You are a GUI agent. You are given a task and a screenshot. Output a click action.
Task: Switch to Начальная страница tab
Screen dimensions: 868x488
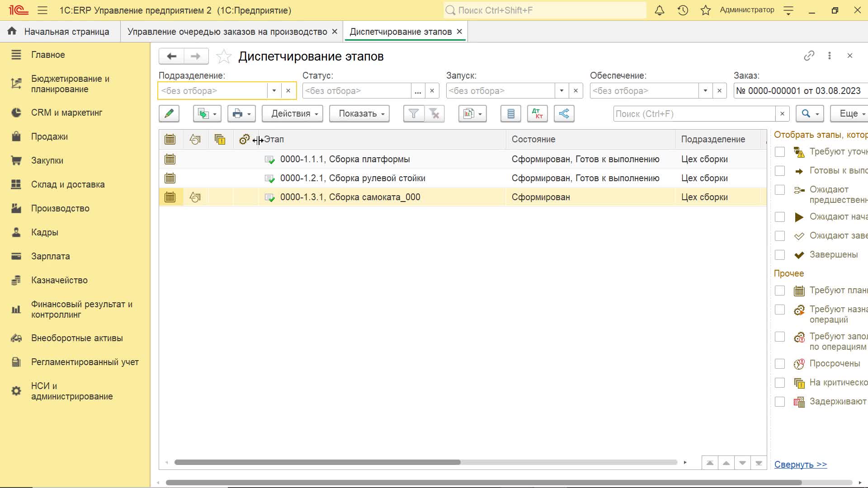click(60, 32)
